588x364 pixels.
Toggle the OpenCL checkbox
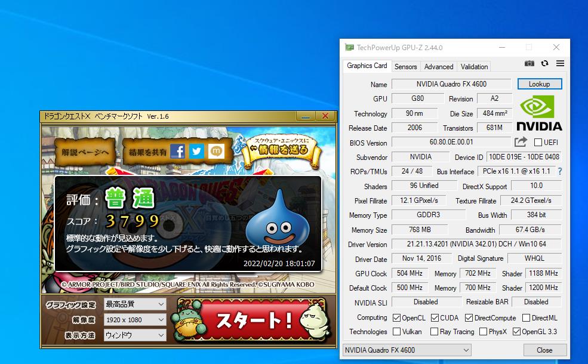point(396,318)
